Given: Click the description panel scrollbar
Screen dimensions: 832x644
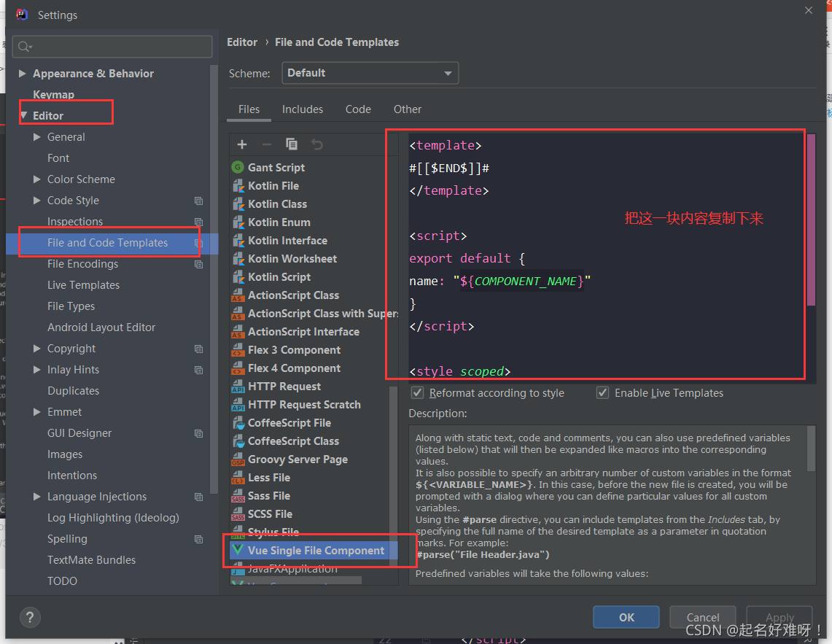Looking at the screenshot, I should coord(812,449).
